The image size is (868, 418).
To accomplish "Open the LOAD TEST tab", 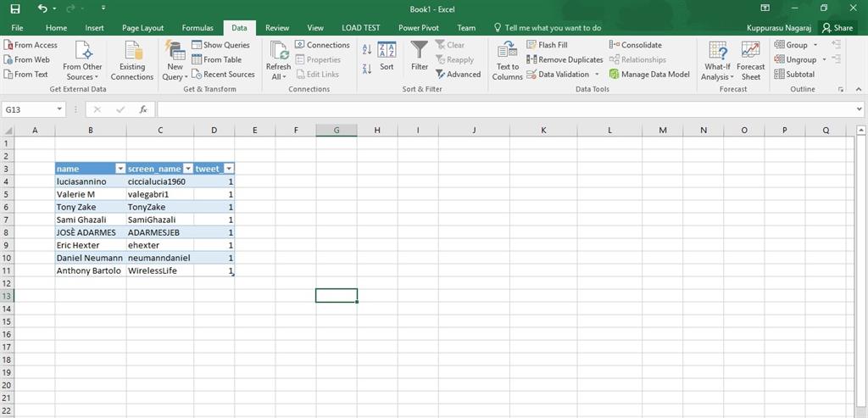I will tap(360, 28).
